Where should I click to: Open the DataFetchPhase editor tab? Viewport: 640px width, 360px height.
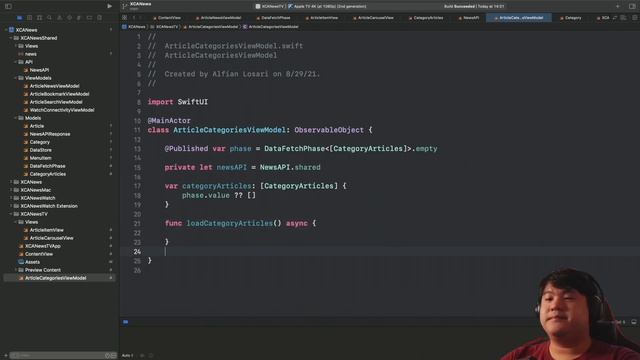pyautogui.click(x=273, y=18)
